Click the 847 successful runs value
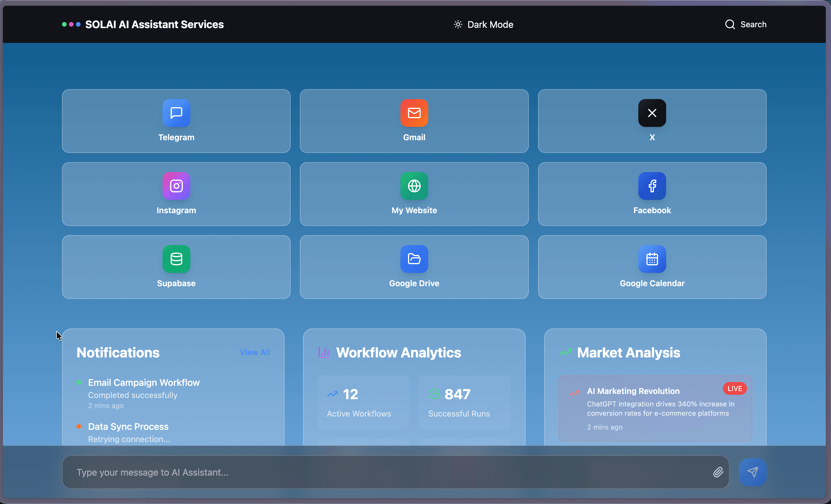This screenshot has width=831, height=504. (x=457, y=394)
